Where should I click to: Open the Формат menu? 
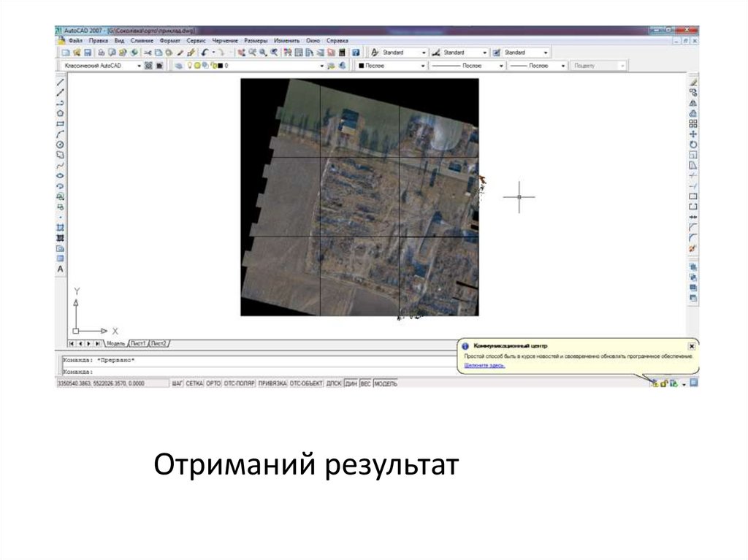tap(169, 41)
